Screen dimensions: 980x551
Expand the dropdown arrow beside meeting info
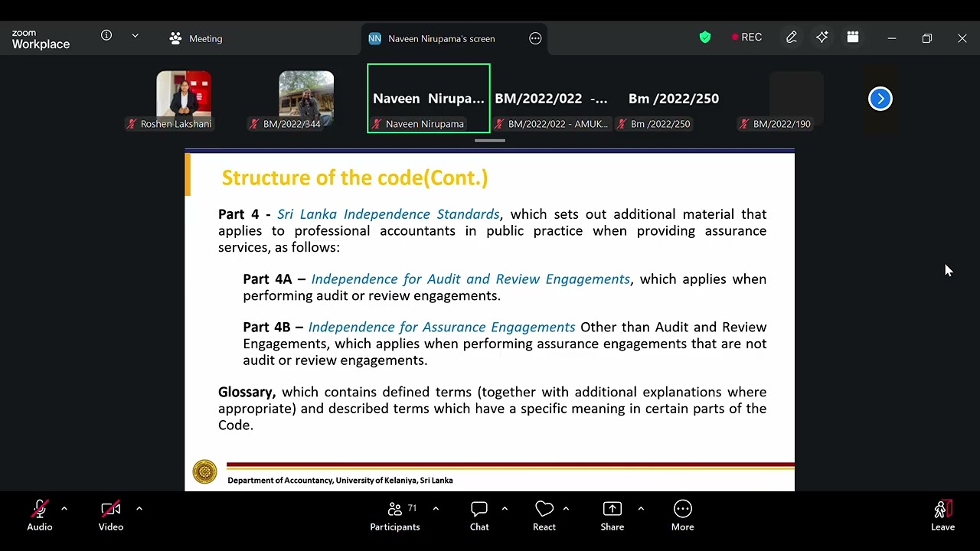click(135, 35)
